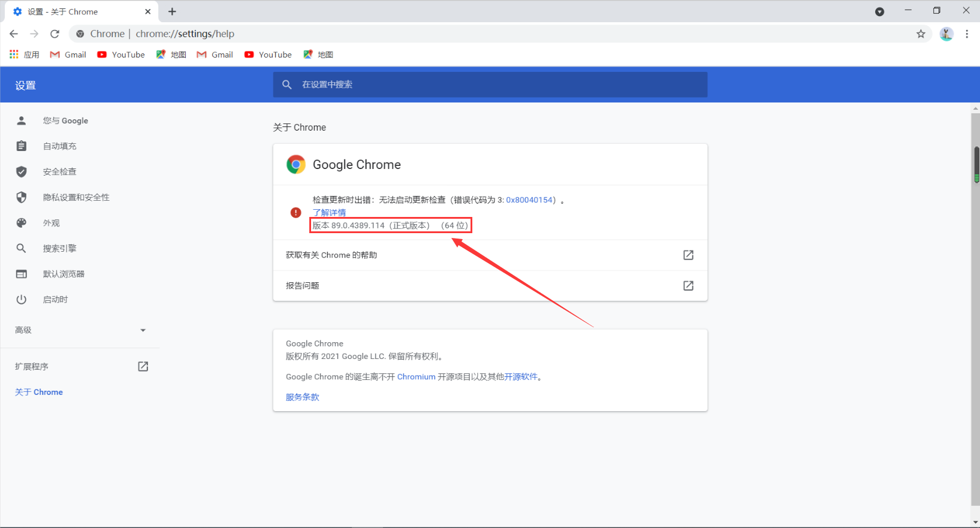Screen dimensions: 980x528
Task: Open 获取有关 Chrome 的帮助 external icon
Action: [688, 255]
